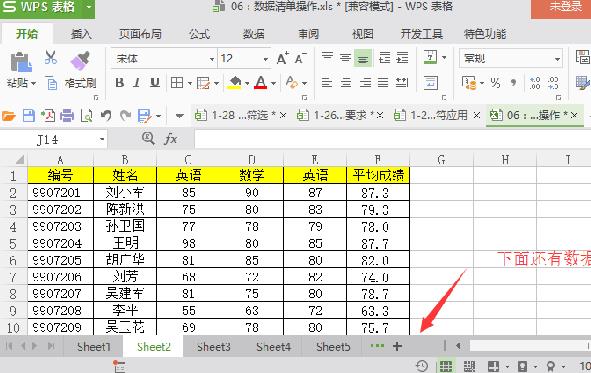The width and height of the screenshot is (591, 373).
Task: Align text left icon
Action: pos(327,83)
